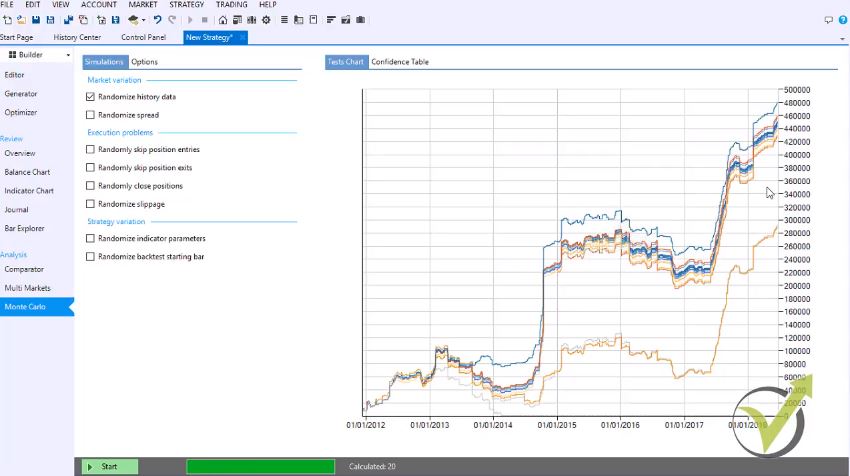850x476 pixels.
Task: Click the new strategy icon in toolbar
Action: click(x=7, y=20)
